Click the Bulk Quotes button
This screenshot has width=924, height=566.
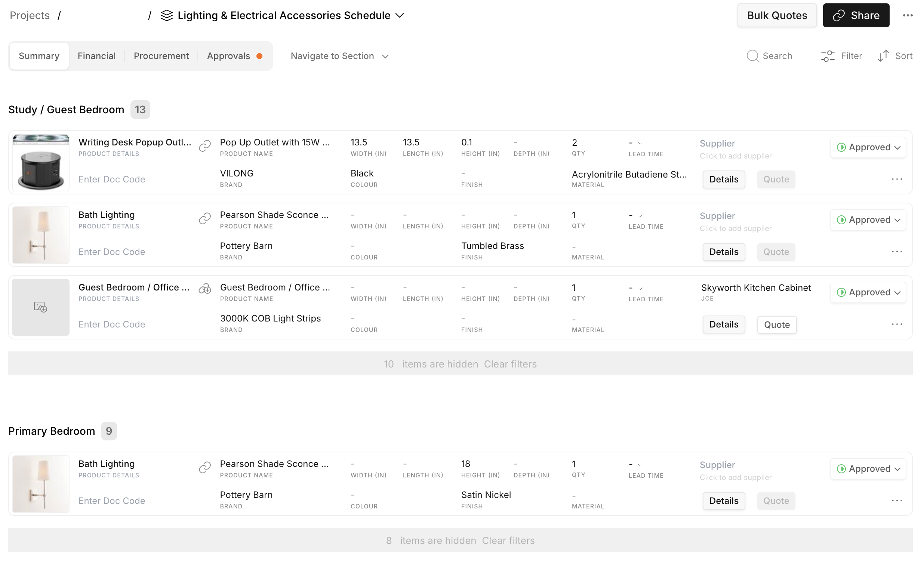[777, 15]
